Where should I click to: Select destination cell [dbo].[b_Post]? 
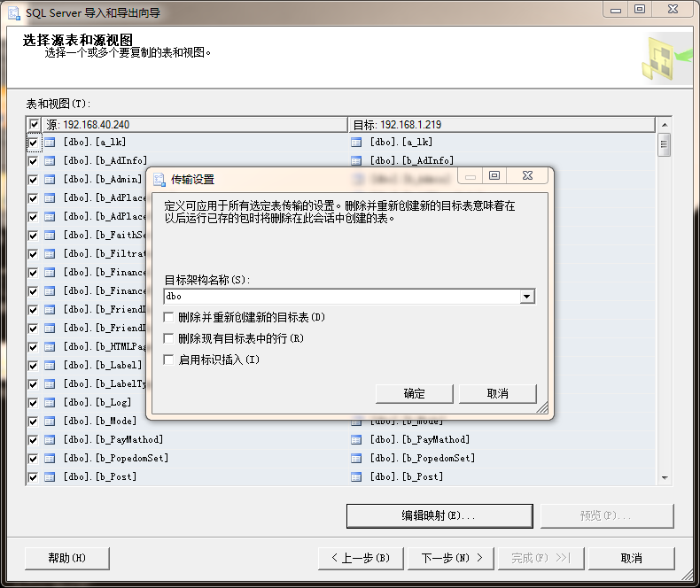pos(407,477)
